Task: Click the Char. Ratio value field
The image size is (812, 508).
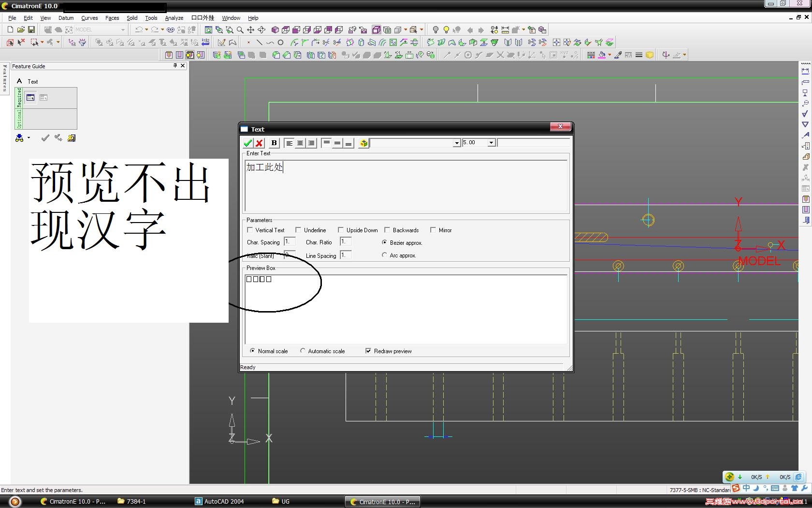Action: (346, 242)
